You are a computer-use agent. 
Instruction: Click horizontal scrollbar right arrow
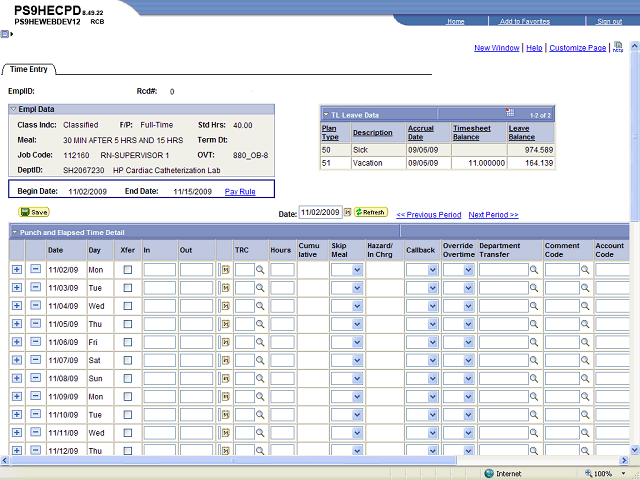(624, 460)
